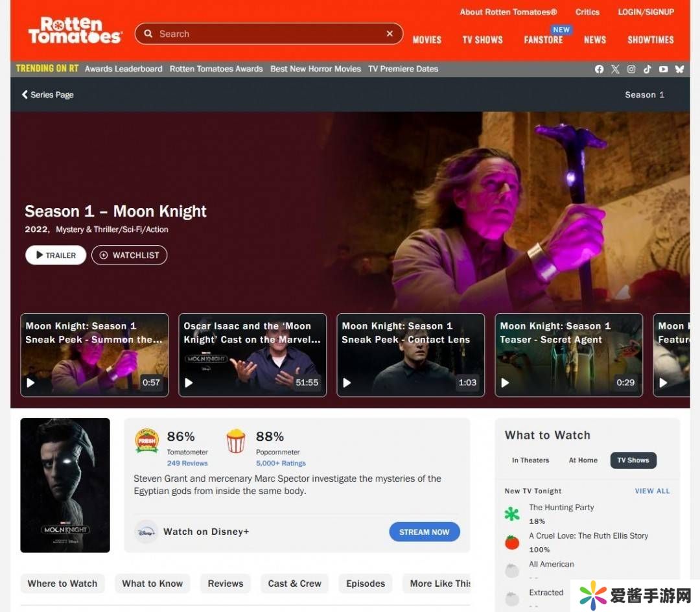Add to WATCHLIST button

(129, 255)
